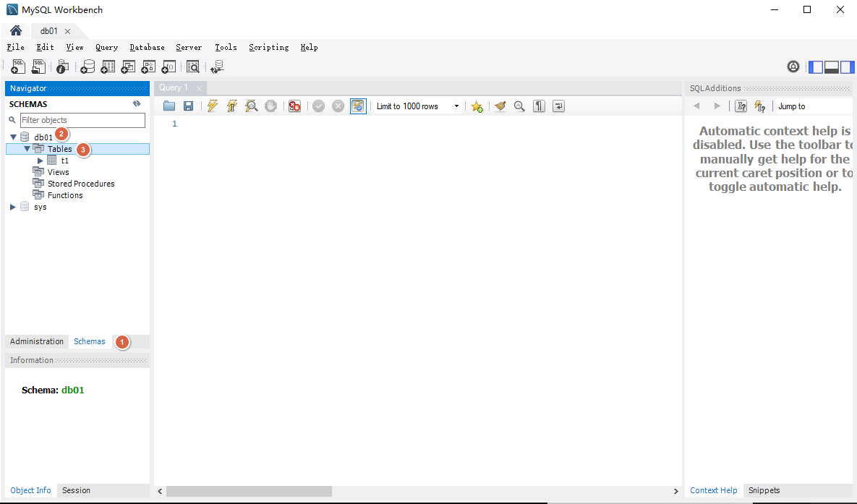Save the script with the floppy icon

click(x=188, y=106)
